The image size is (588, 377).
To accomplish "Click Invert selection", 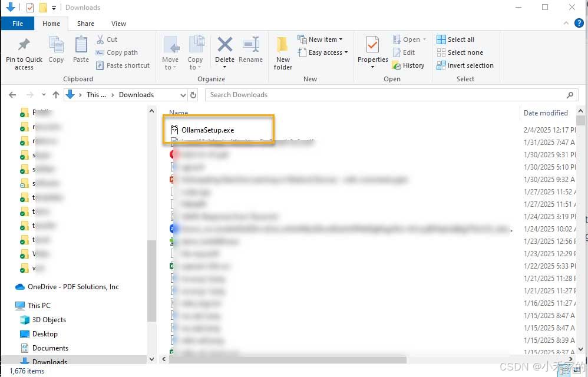I will coord(465,65).
